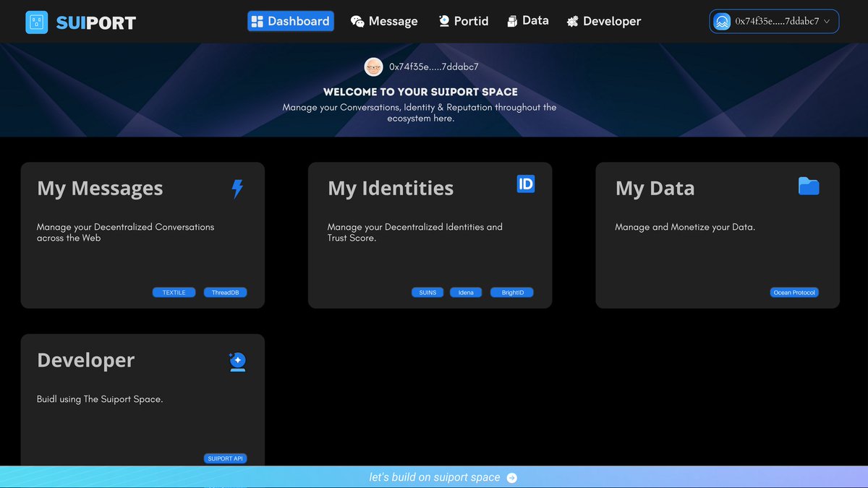
Task: Switch to the Data tab
Action: [x=528, y=21]
